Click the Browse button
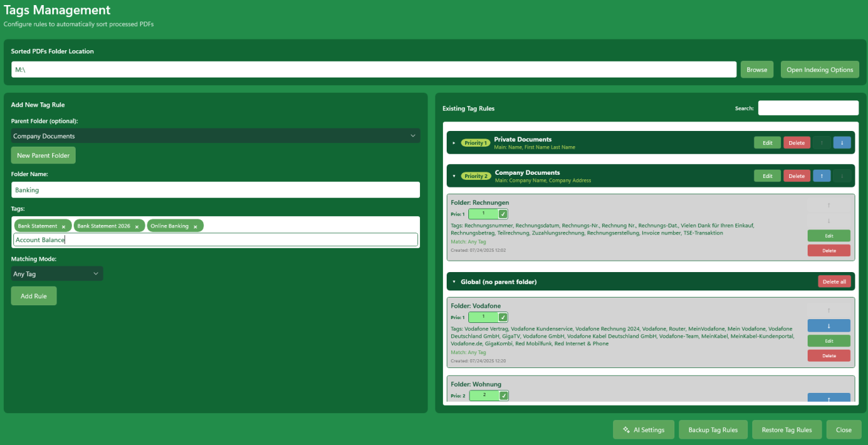 [757, 69]
